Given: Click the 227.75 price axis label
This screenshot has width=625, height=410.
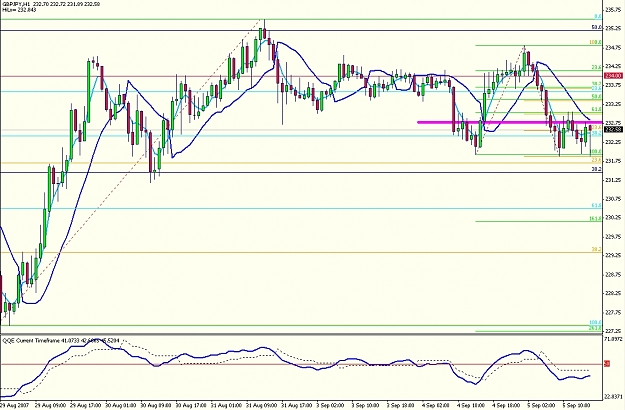Looking at the screenshot, I should (x=614, y=312).
